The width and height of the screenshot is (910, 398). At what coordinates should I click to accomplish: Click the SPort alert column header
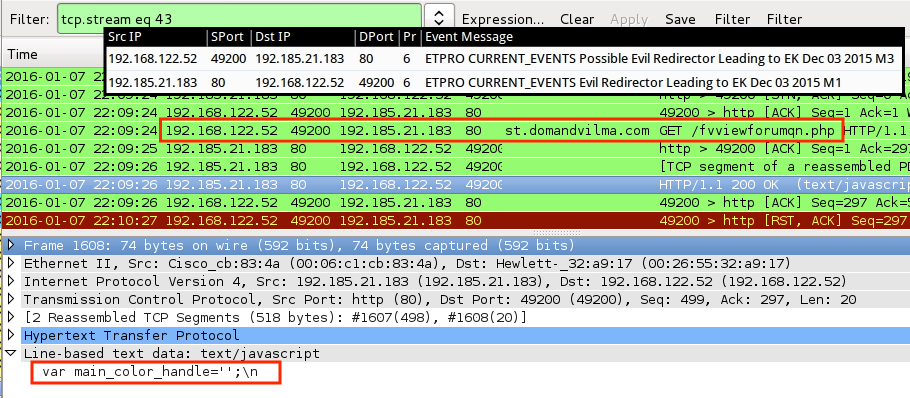pyautogui.click(x=229, y=37)
